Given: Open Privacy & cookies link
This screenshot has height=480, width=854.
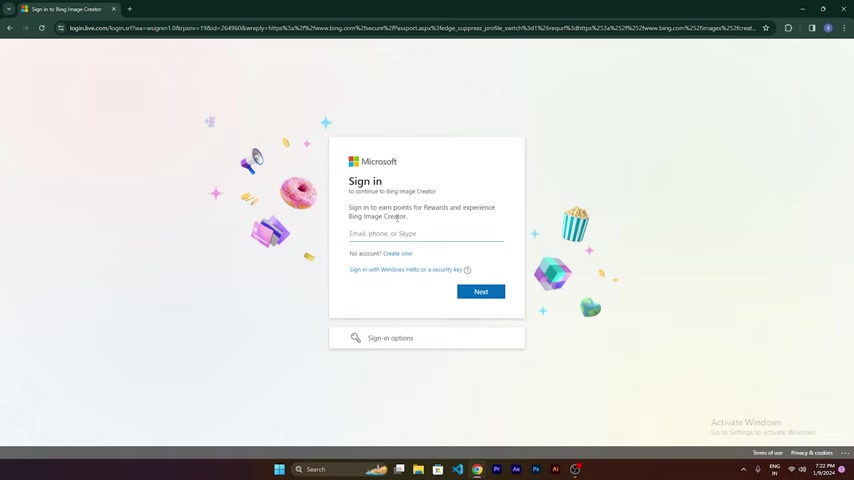Looking at the screenshot, I should coord(812,453).
